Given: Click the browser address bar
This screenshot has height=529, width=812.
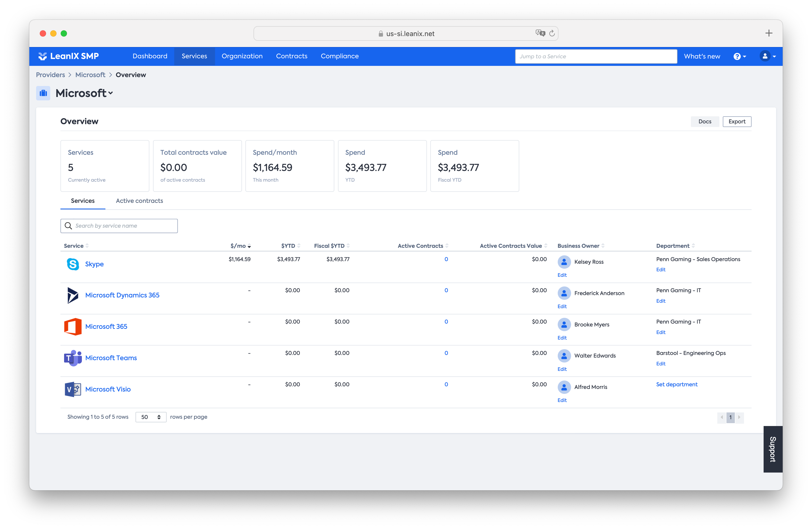Looking at the screenshot, I should coord(406,33).
